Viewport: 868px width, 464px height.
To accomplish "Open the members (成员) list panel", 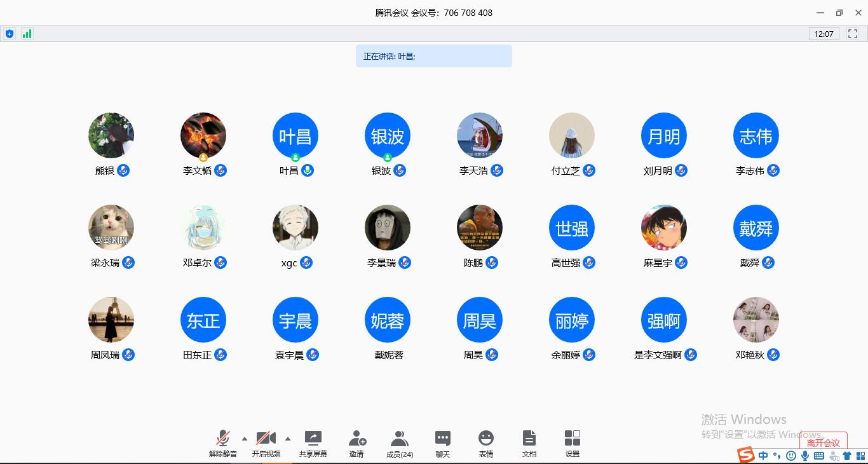I will pos(400,443).
